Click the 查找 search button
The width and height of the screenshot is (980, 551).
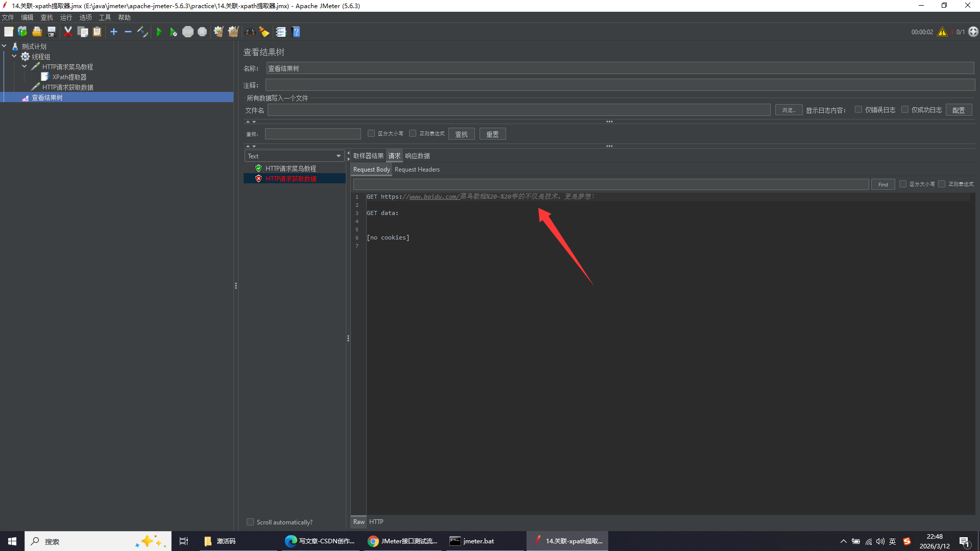point(462,134)
